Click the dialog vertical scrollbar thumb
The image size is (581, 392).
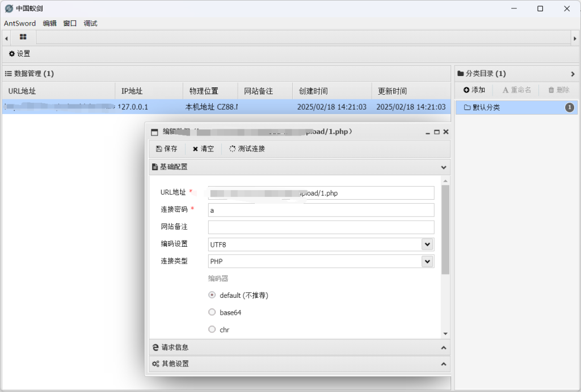[x=445, y=230]
